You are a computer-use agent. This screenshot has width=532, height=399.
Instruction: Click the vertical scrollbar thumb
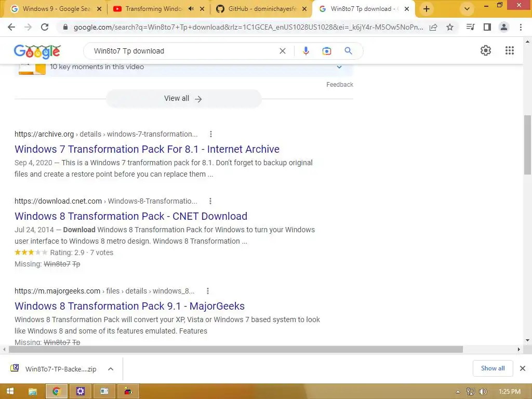point(528,145)
